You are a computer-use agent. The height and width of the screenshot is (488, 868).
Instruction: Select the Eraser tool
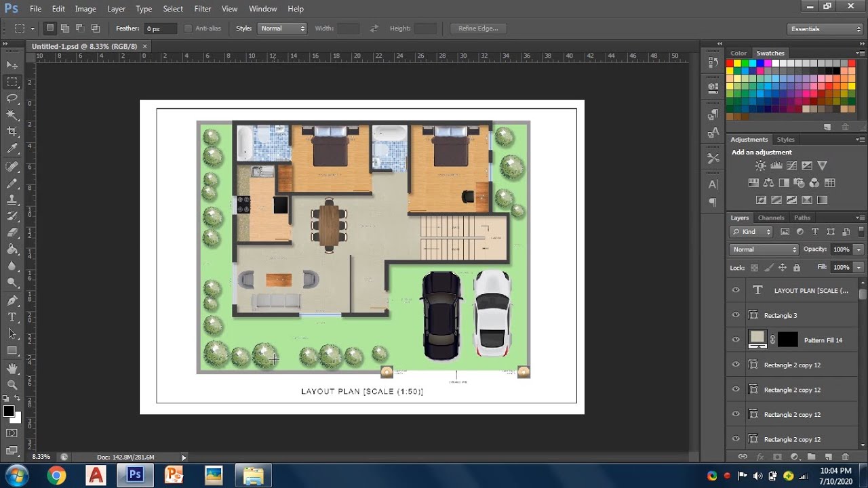click(x=12, y=233)
